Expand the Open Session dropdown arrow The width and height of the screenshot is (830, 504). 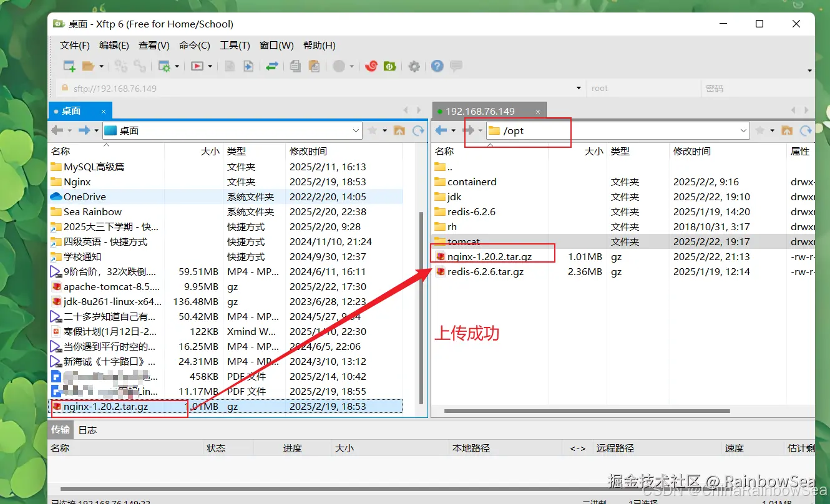click(x=100, y=66)
